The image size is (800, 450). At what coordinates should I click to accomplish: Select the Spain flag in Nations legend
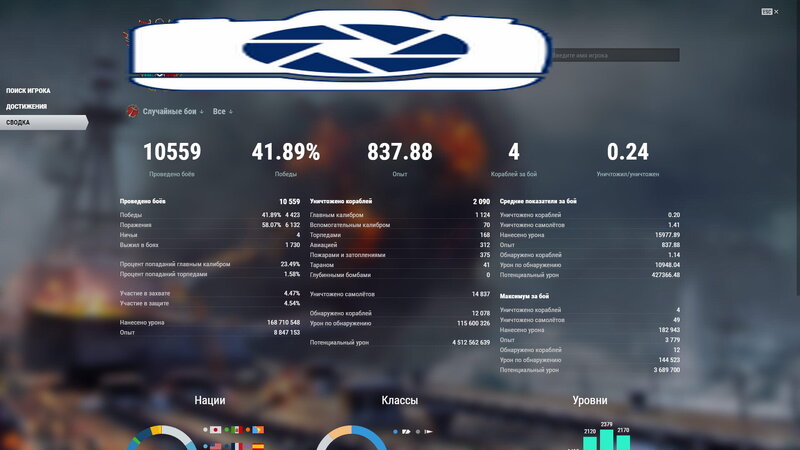click(258, 446)
